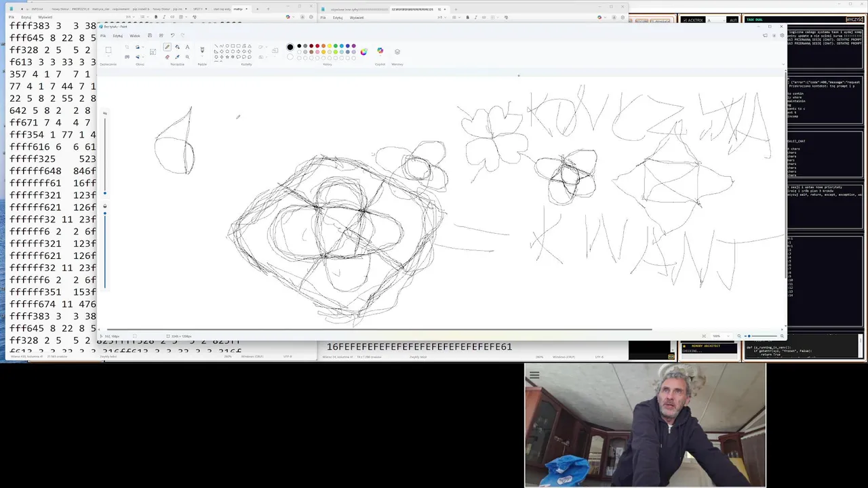Click the Bold icon in second Notepad window
868x488 pixels.
click(467, 17)
